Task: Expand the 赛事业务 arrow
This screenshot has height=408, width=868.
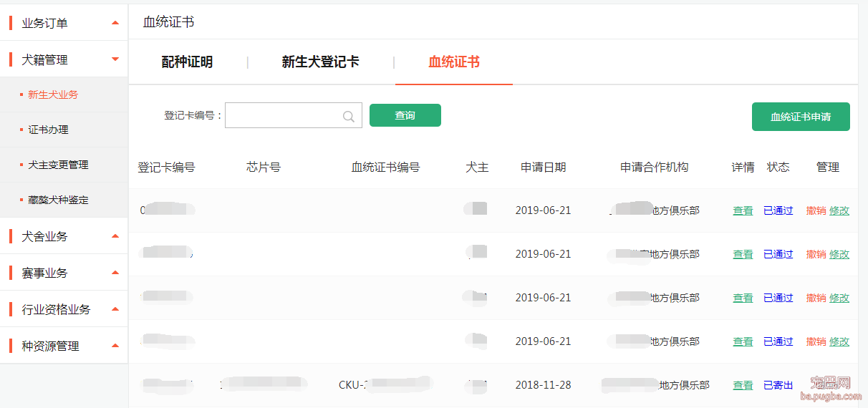Action: tap(115, 273)
